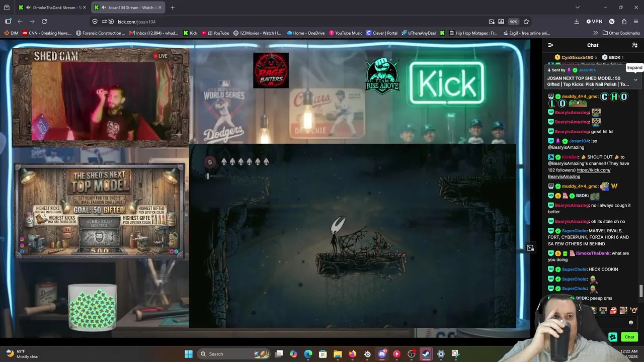Screen dimensions: 644x362
Task: Open the Forensic Construction bookmark
Action: click(101, 33)
